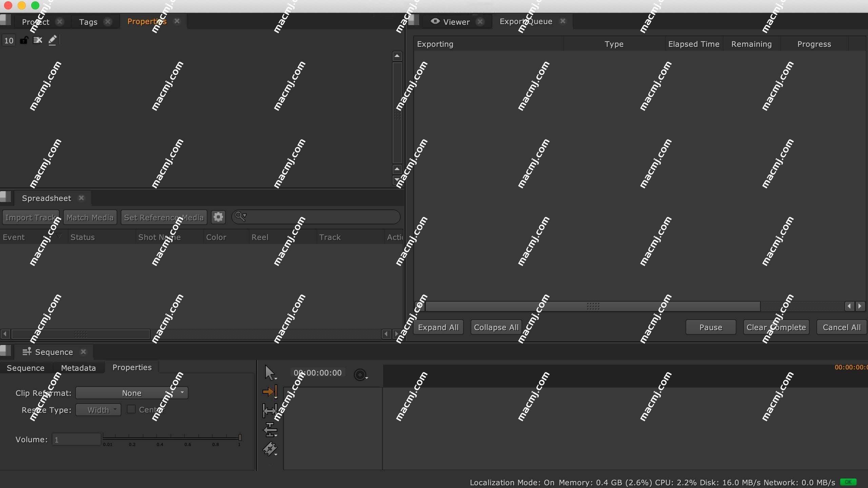This screenshot has height=488, width=868.
Task: Click the arrow tool in Sequence toolbar
Action: [x=270, y=373]
